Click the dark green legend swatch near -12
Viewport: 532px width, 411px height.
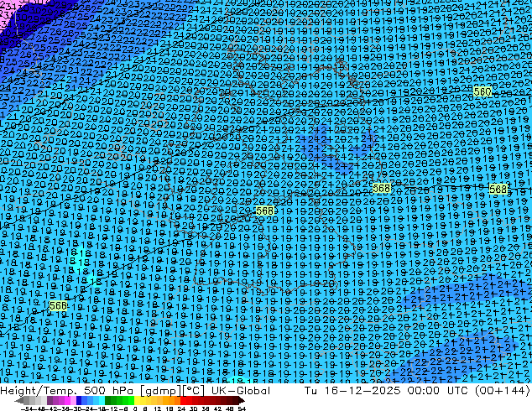[x=108, y=400]
